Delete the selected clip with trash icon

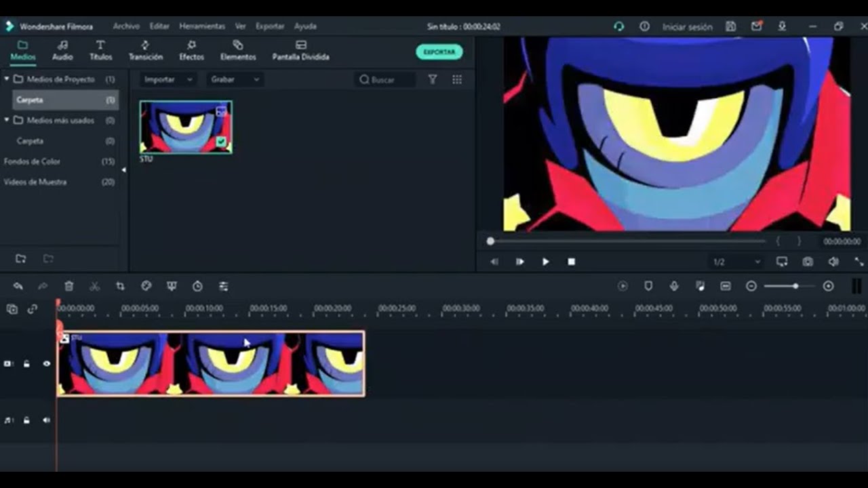(68, 287)
